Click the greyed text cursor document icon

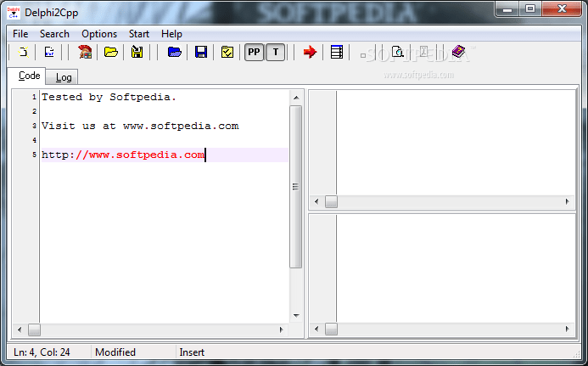423,52
